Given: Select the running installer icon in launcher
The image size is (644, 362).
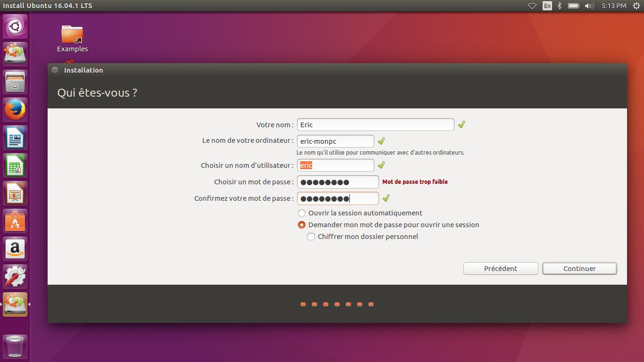Looking at the screenshot, I should [x=15, y=304].
